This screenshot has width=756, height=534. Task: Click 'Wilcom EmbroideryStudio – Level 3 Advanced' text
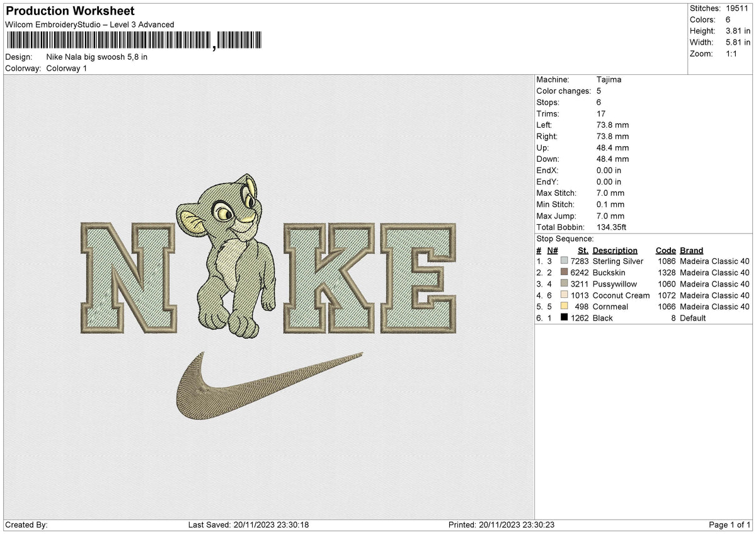pos(89,25)
